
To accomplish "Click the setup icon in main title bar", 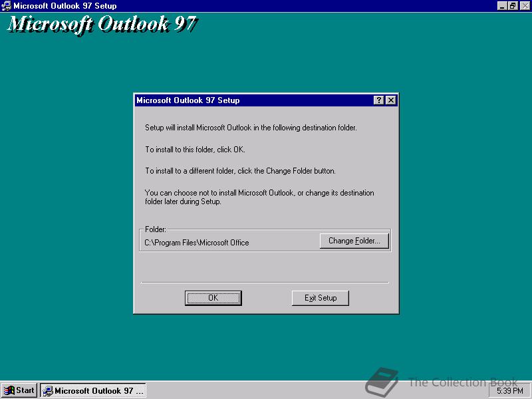I will click(x=7, y=6).
